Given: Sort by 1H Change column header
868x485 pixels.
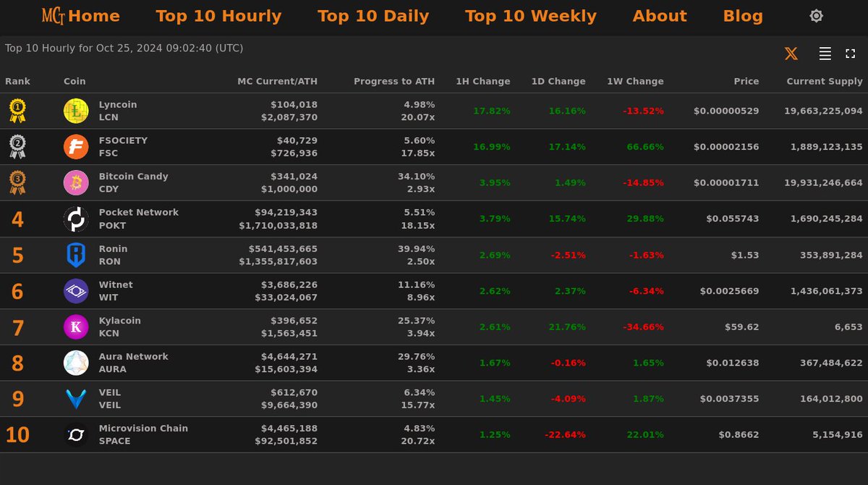Looking at the screenshot, I should click(483, 81).
